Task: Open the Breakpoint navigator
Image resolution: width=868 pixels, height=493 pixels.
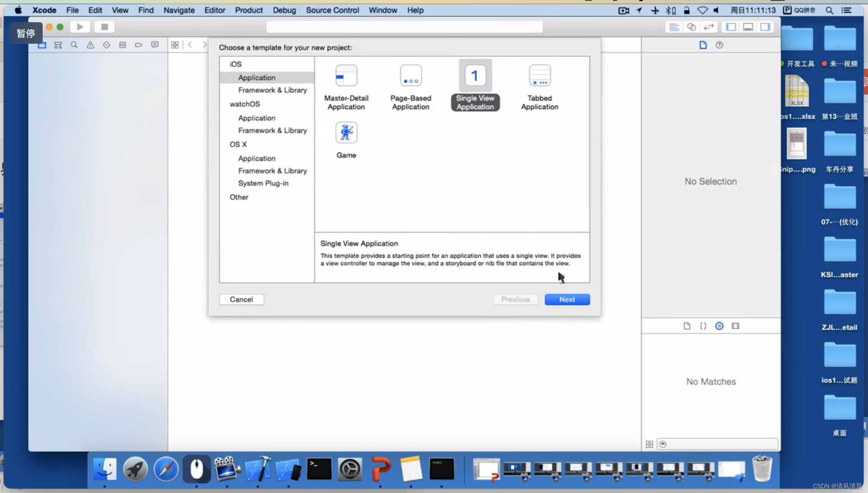Action: tap(139, 45)
